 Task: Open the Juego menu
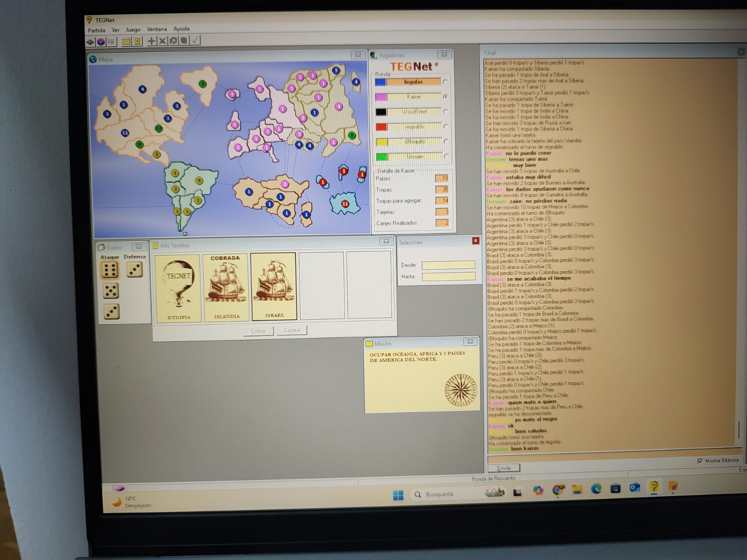133,29
